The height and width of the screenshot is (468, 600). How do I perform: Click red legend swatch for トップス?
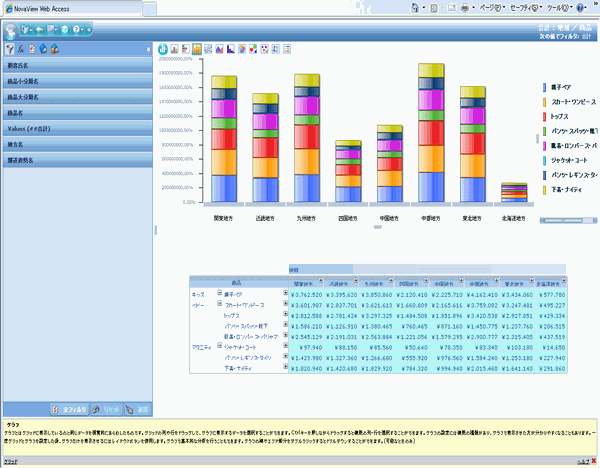(x=545, y=116)
